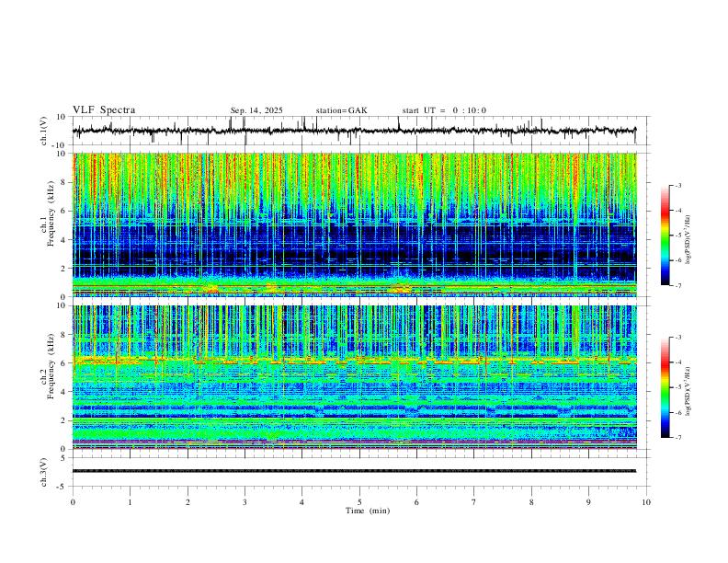Click the '-7' tick on ch.2 colorbar
The height and width of the screenshot is (563, 728).
677,437
